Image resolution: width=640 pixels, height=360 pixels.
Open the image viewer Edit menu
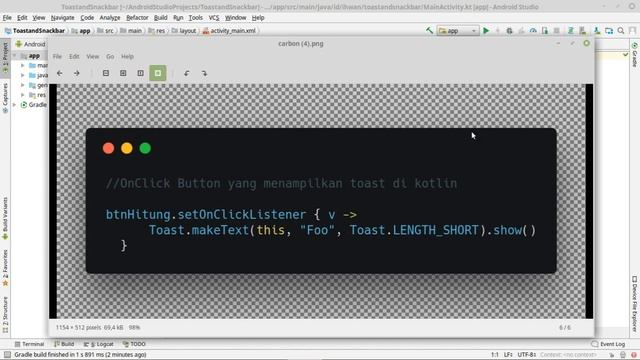pyautogui.click(x=74, y=56)
